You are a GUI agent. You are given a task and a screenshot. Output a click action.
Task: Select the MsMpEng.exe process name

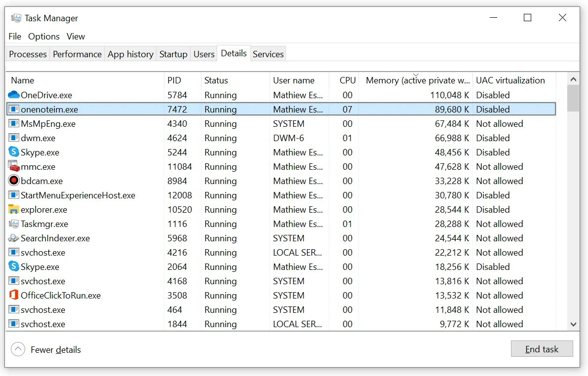48,124
